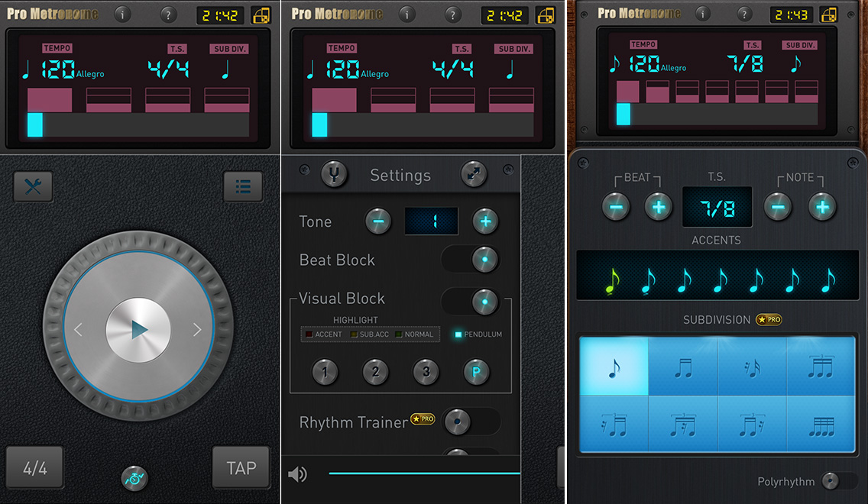Screen dimensions: 868x504
Task: Click the PRO badge beside Rhythm Trainer
Action: click(423, 418)
